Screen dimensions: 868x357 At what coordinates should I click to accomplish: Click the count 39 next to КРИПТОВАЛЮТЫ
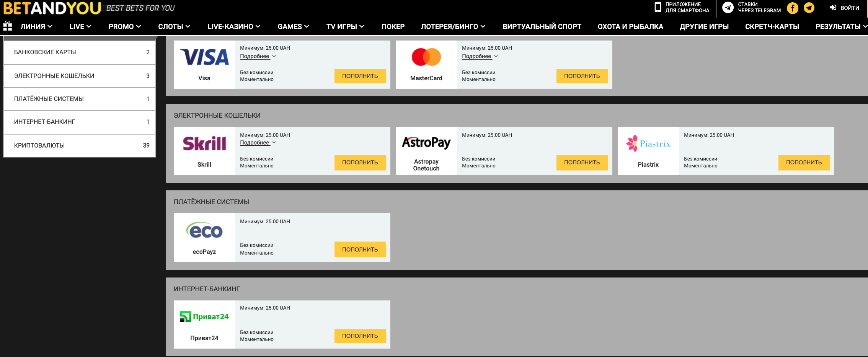click(x=146, y=146)
